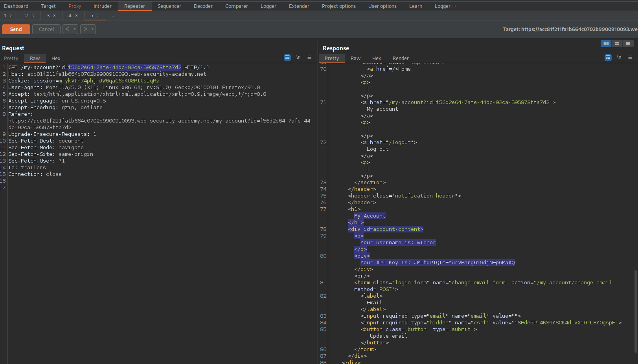Click the id value in request line
The image size is (638, 364).
125,67
